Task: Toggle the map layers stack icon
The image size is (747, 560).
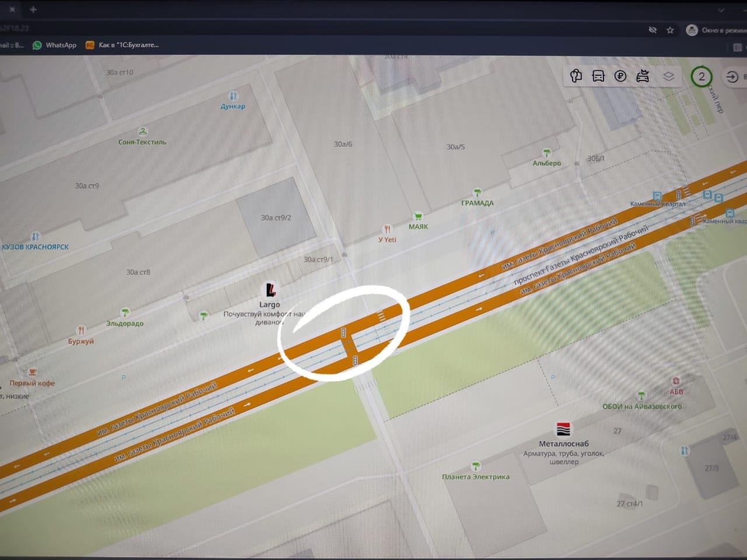Action: tap(668, 76)
